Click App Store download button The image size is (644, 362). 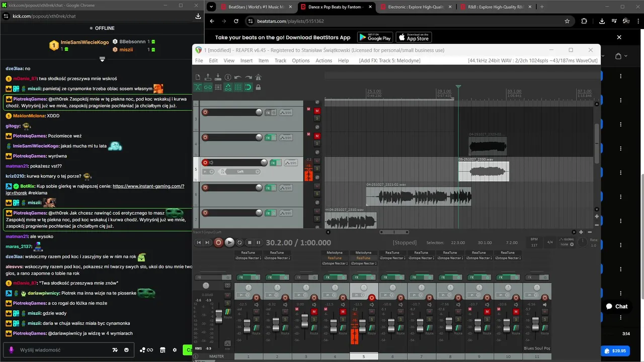click(414, 37)
